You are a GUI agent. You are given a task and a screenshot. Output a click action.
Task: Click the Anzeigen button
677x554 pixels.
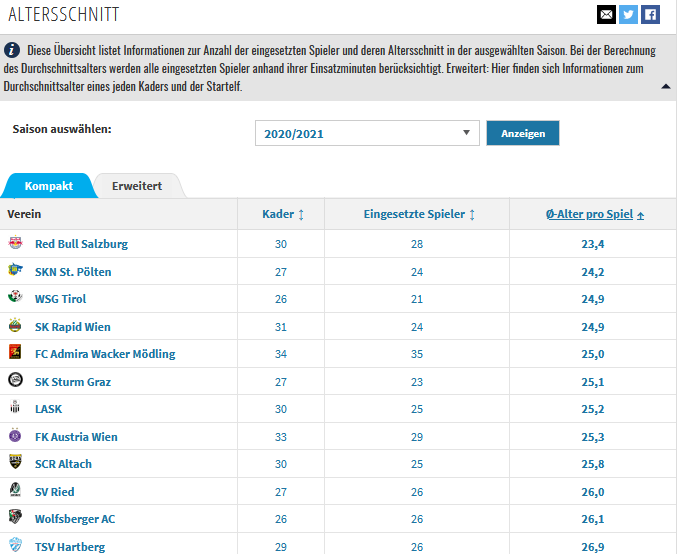click(523, 133)
